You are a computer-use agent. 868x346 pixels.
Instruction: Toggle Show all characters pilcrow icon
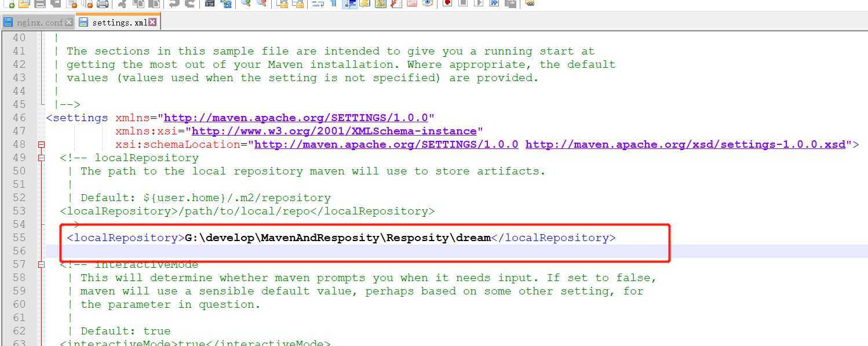point(334,3)
